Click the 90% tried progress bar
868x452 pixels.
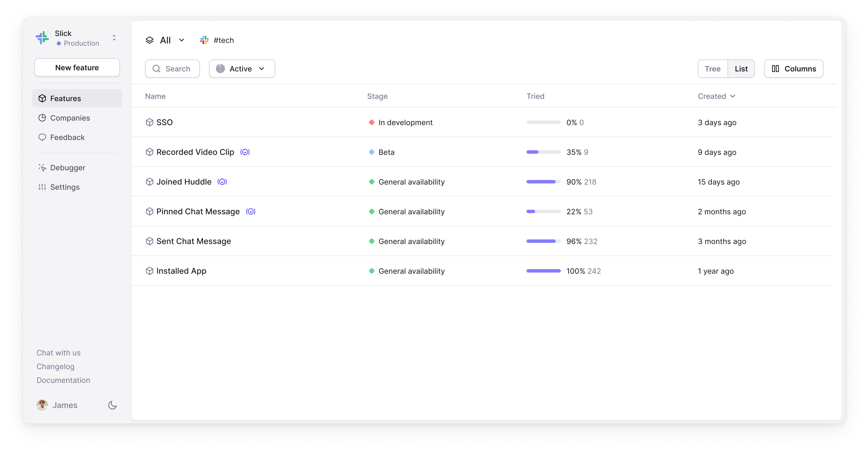pyautogui.click(x=544, y=182)
